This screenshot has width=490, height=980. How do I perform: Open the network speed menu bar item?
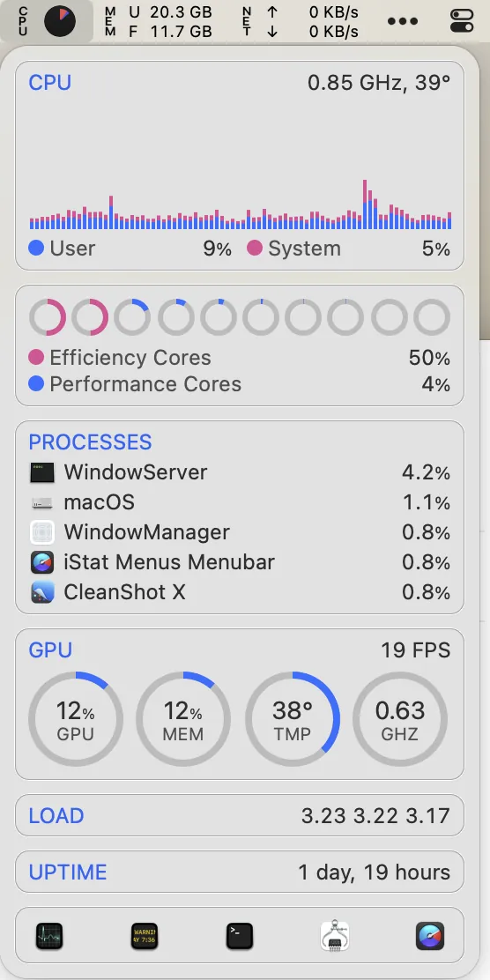point(301,21)
